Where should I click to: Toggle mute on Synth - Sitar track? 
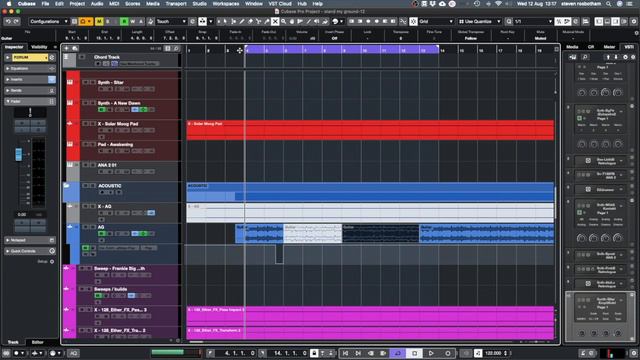click(85, 82)
